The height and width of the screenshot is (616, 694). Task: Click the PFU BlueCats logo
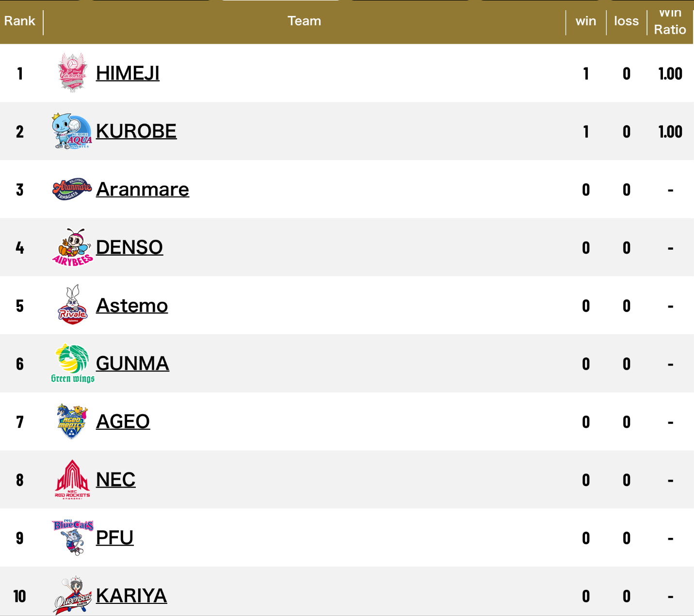click(72, 537)
